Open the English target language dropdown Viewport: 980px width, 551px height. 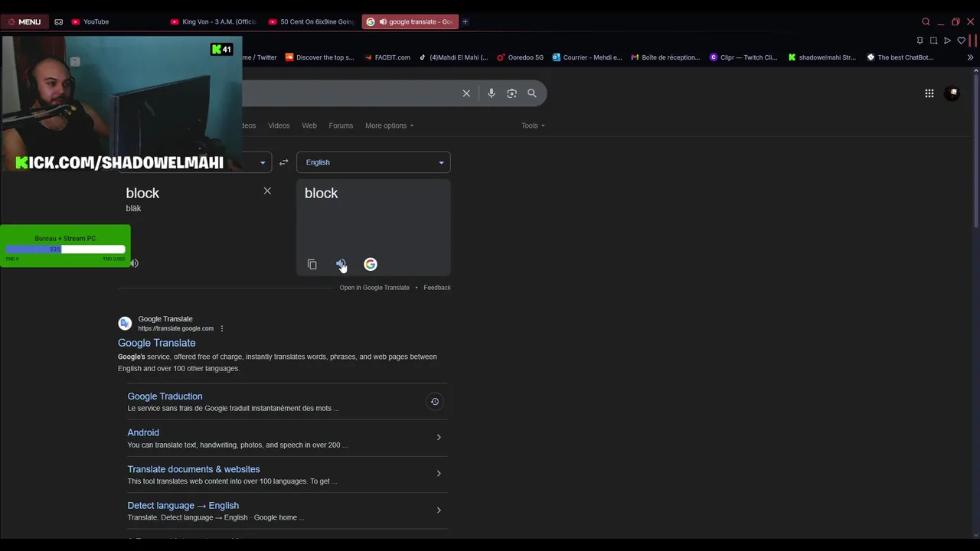(x=374, y=162)
